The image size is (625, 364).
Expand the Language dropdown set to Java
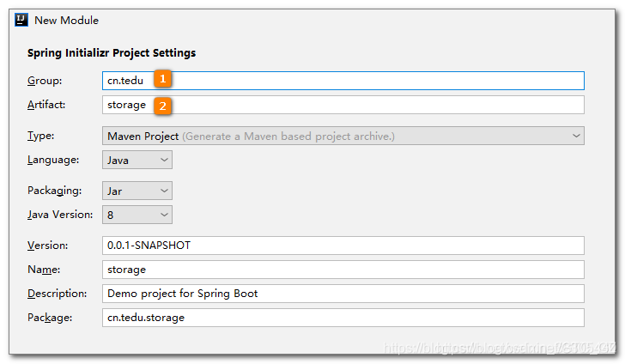pos(137,160)
